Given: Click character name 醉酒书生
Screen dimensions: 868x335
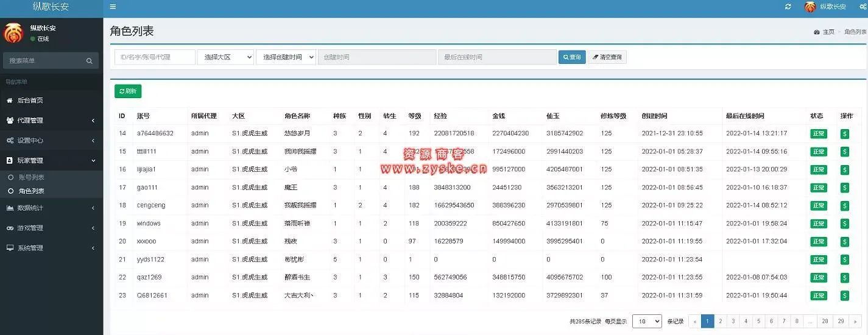Looking at the screenshot, I should pyautogui.click(x=297, y=277).
